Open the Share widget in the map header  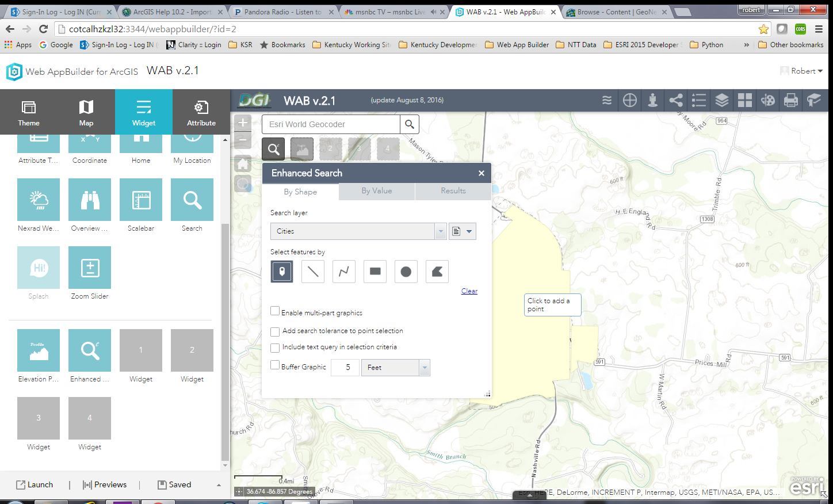[x=676, y=100]
